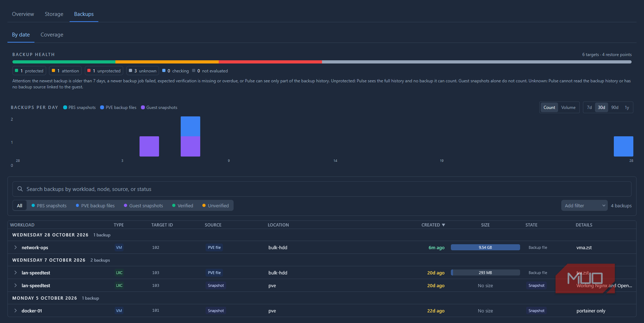Screen dimensions: 644x323
Task: Filter list by Guest snapshots chip
Action: [143, 206]
